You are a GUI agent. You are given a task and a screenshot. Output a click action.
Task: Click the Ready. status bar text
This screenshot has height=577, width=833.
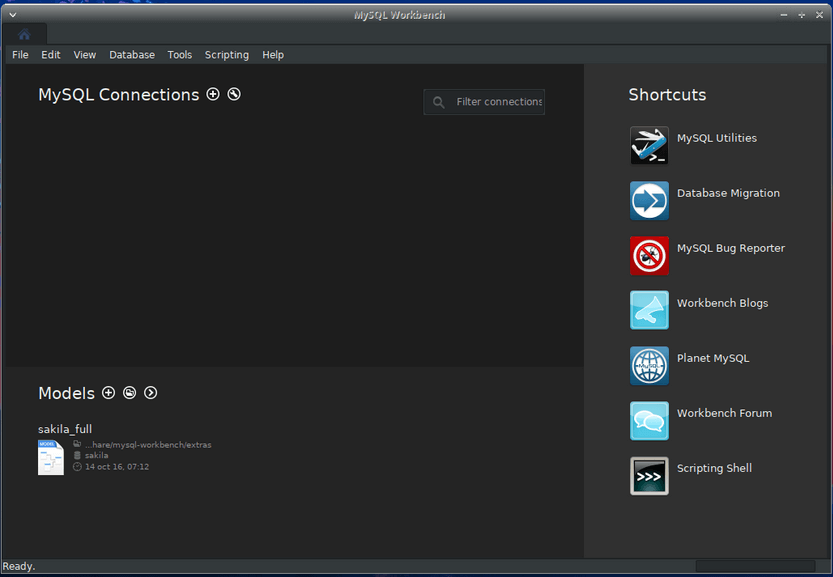[x=19, y=566]
